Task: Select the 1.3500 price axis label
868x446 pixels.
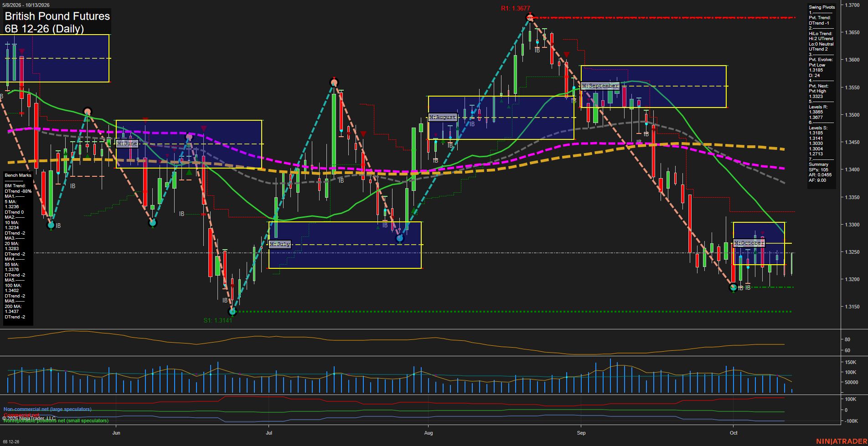Action: click(852, 115)
